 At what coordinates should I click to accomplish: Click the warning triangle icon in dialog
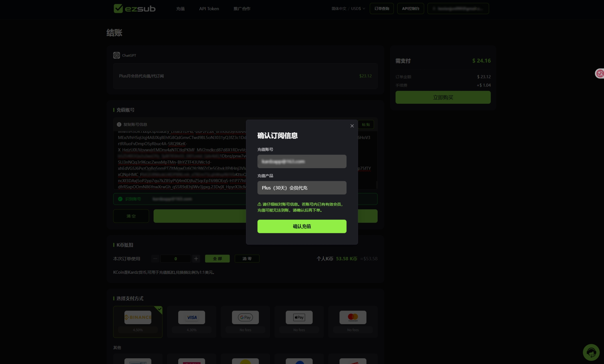259,204
